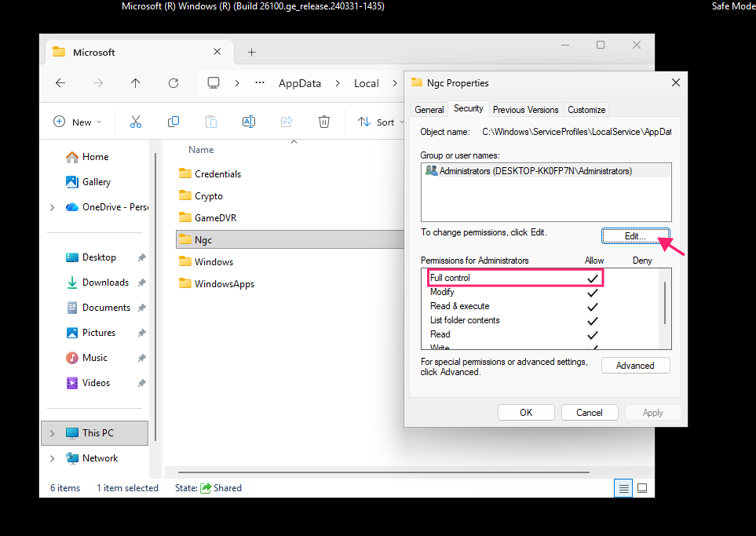Image resolution: width=756 pixels, height=536 pixels.
Task: Sort files by the Name column header
Action: click(201, 150)
